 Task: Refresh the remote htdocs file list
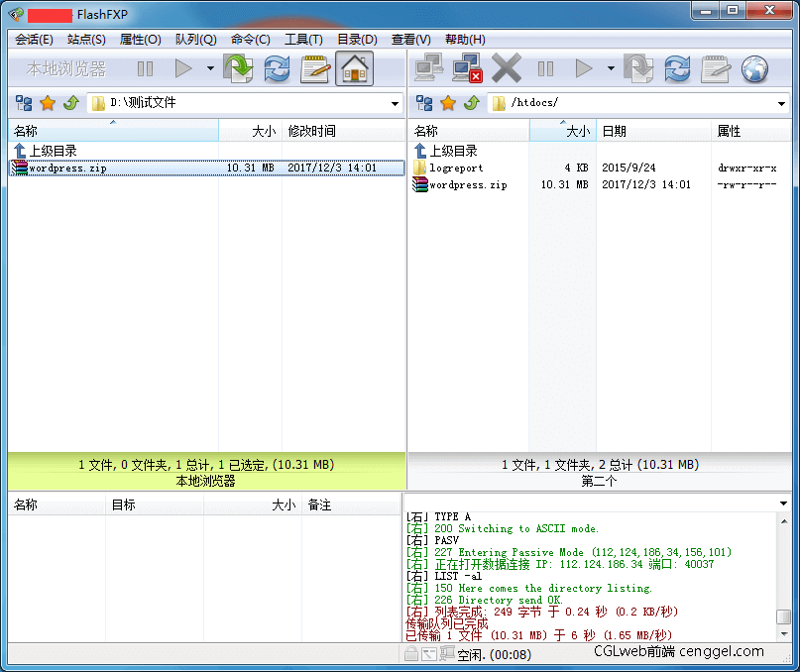(677, 68)
